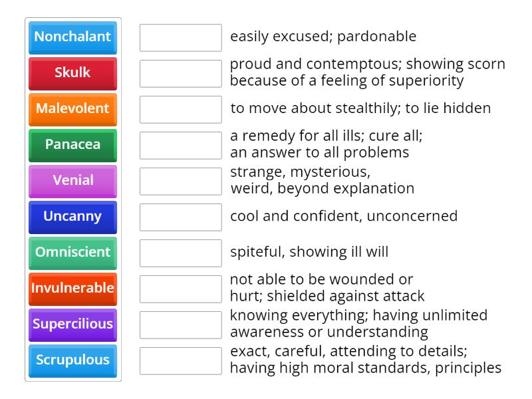The image size is (532, 399).
Task: Select the Omniscient word tile
Action: (x=73, y=252)
